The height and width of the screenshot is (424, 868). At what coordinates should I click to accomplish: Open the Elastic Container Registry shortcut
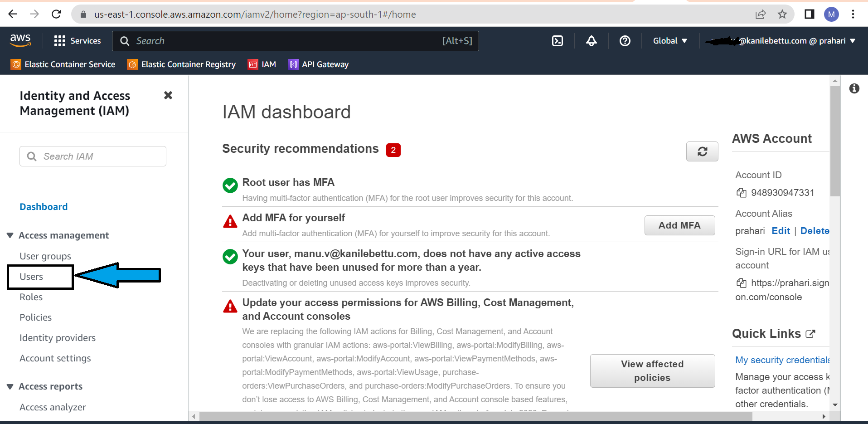coord(182,64)
